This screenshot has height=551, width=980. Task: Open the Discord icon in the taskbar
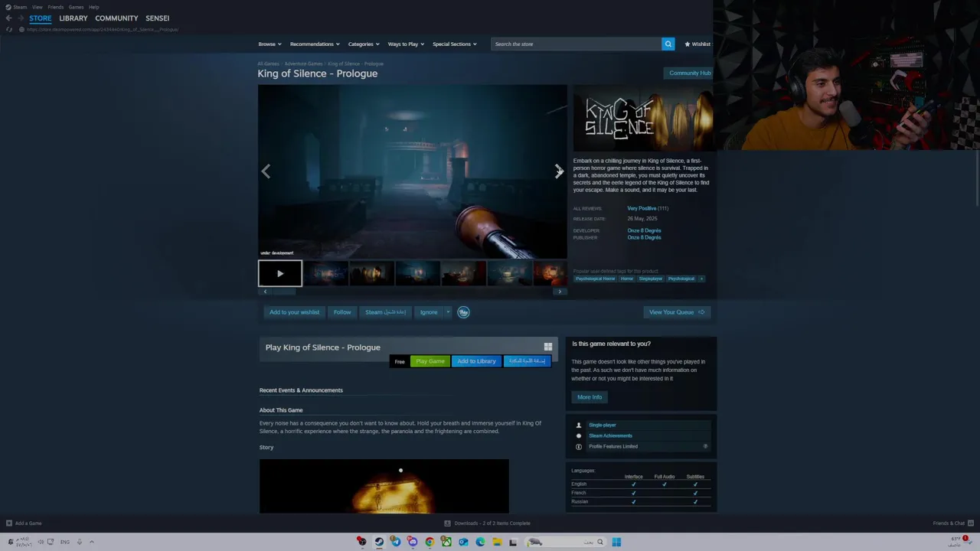coord(413,542)
